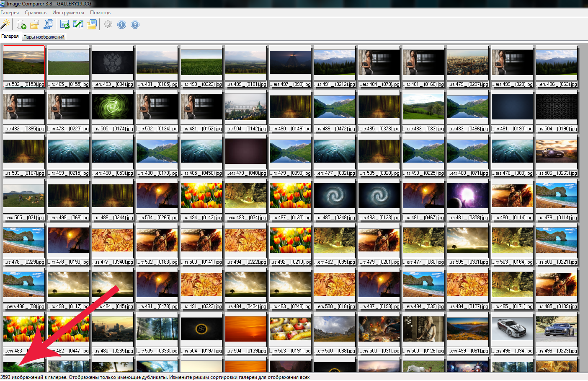
Task: Click the compress gallery clamp icon
Action: tap(48, 25)
